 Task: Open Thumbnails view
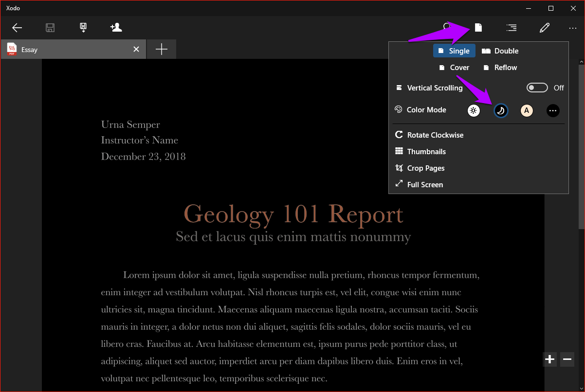click(426, 152)
